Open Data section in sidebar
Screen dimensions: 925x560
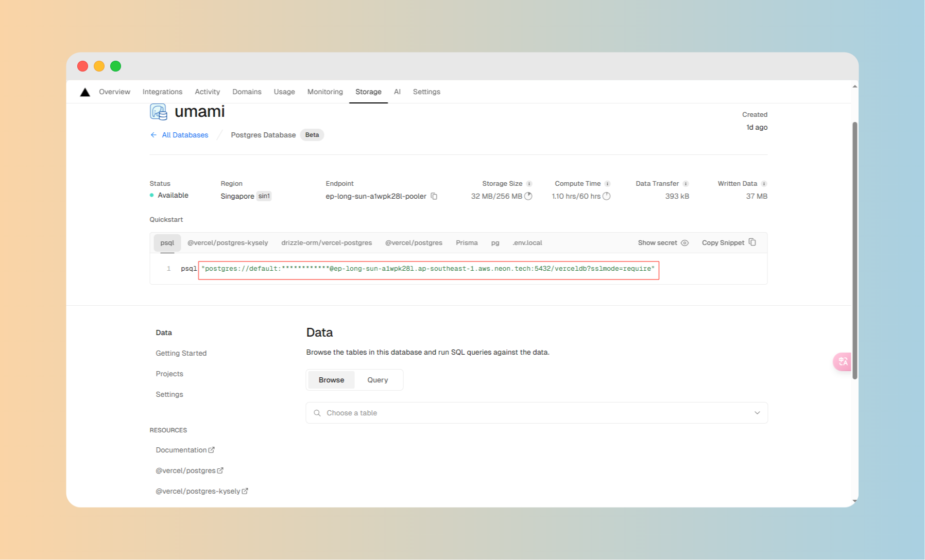tap(164, 332)
